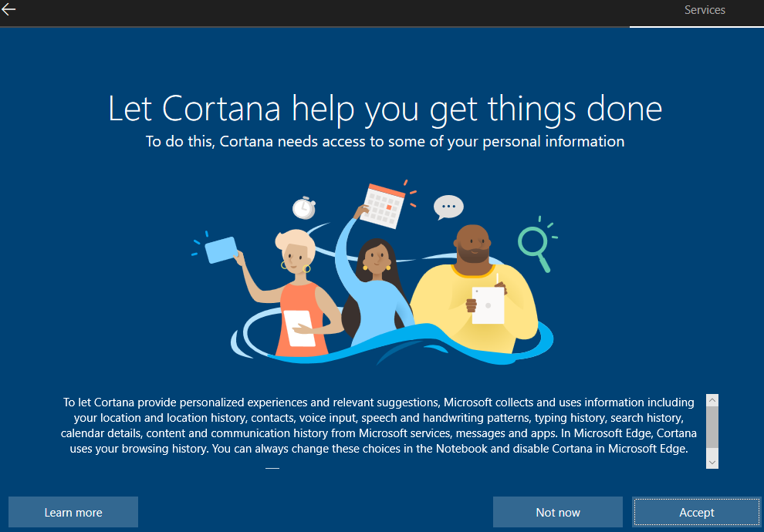Click the white tablet held by bearded man
This screenshot has height=532, width=764.
(x=488, y=305)
